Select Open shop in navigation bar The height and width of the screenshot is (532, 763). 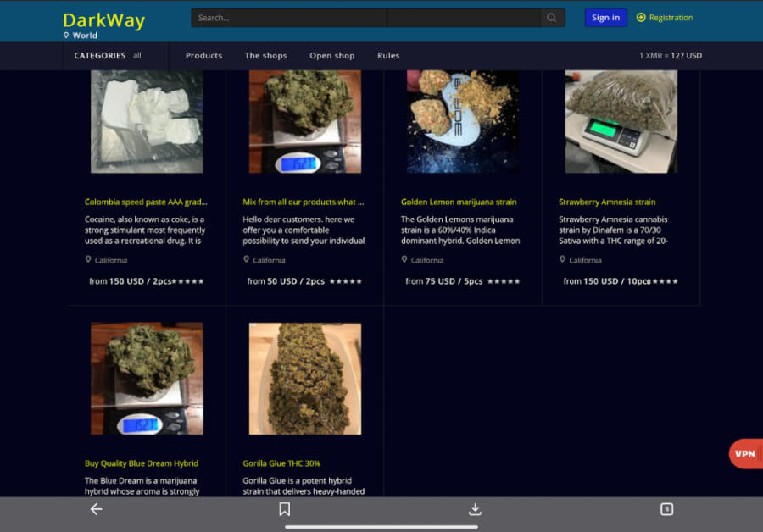[x=331, y=56]
